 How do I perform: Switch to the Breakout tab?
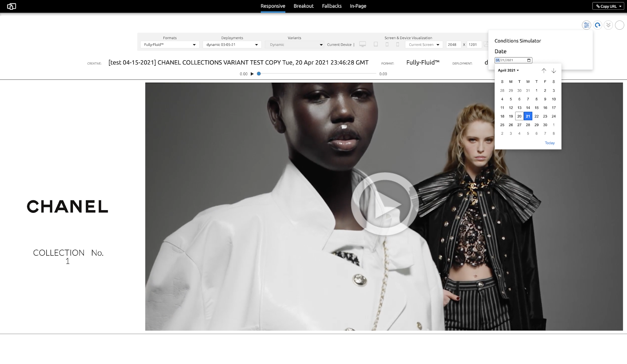(x=304, y=6)
